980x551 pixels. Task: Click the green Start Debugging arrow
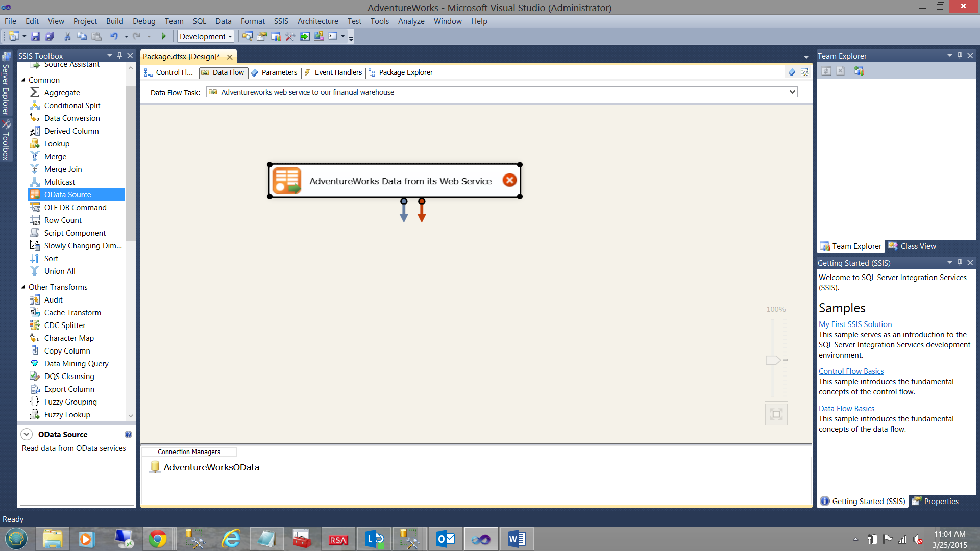[x=163, y=36]
